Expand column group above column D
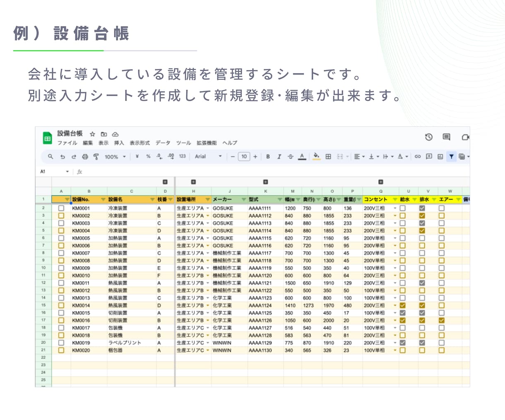Image resolution: width=505 pixels, height=420 pixels. pos(165,182)
